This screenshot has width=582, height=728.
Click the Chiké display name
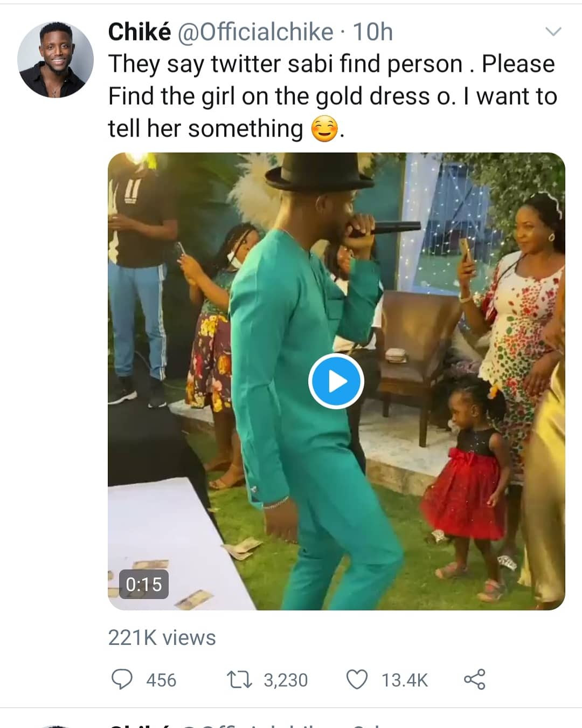(x=140, y=32)
